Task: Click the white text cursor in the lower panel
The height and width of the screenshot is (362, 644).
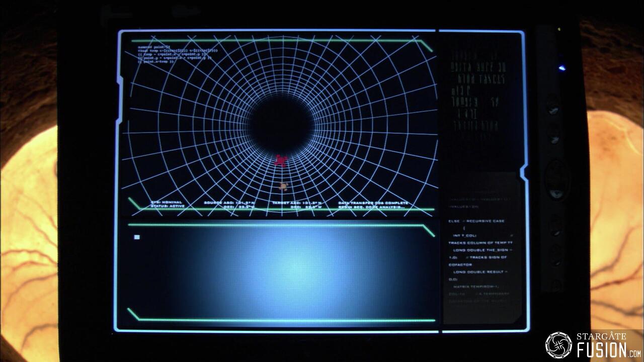Action: tap(137, 237)
